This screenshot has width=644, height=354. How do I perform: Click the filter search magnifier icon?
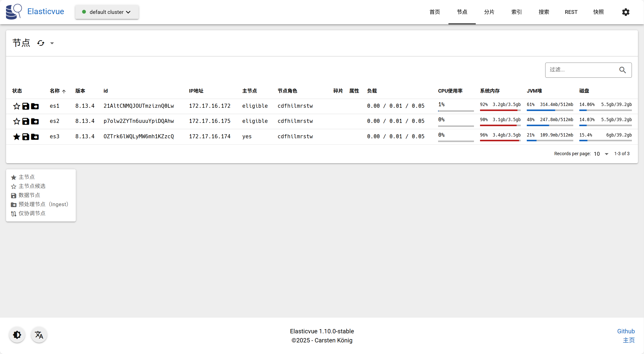coord(623,70)
